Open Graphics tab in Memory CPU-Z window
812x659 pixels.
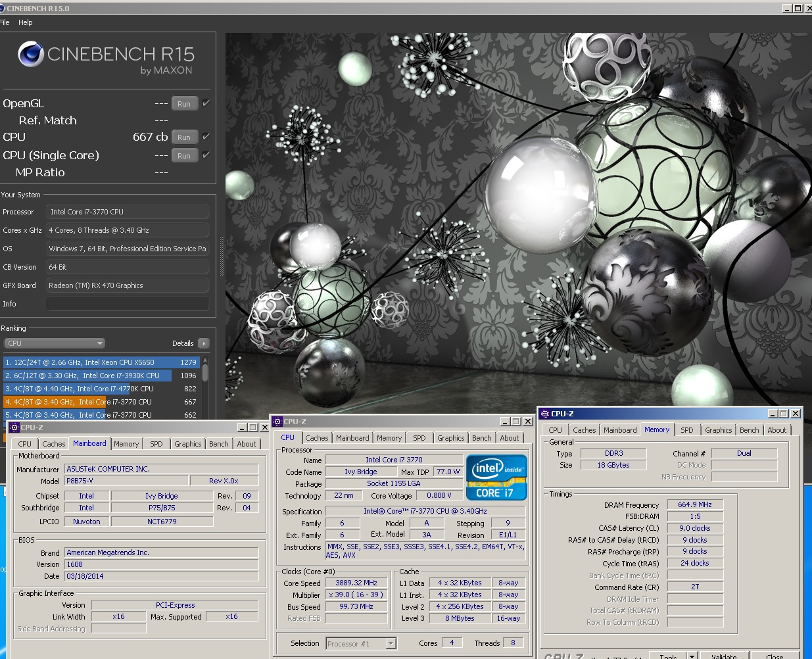click(718, 430)
